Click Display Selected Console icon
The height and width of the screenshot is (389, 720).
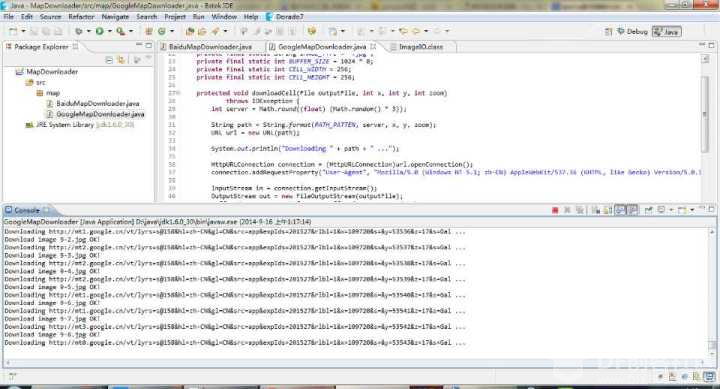point(661,210)
